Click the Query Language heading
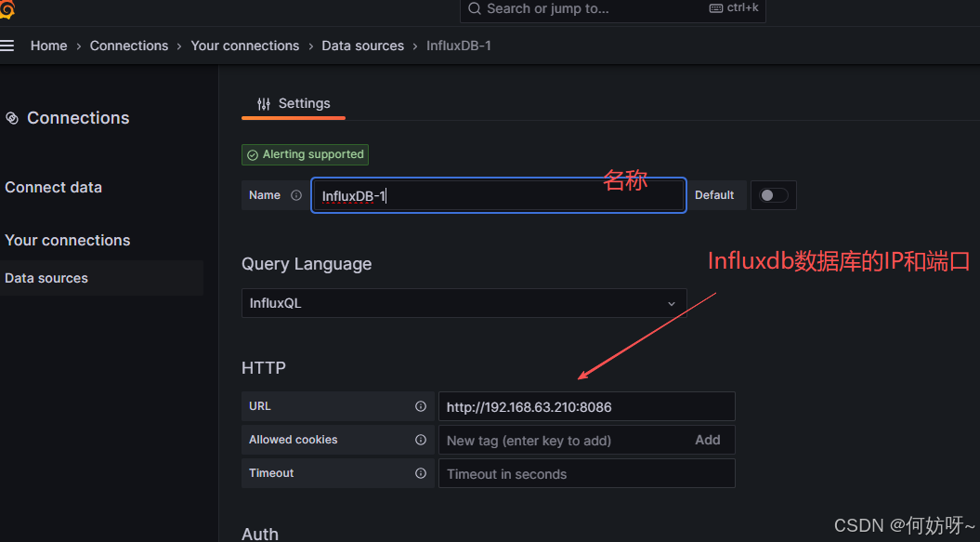 pyautogui.click(x=307, y=264)
